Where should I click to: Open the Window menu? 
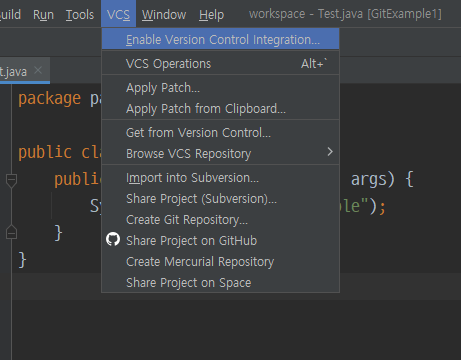tap(164, 14)
